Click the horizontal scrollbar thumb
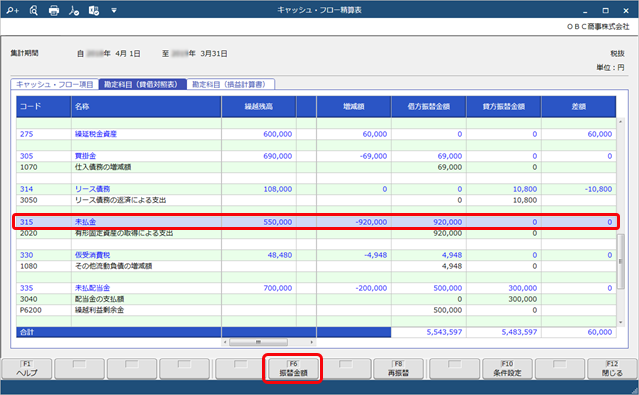Image resolution: width=639 pixels, height=395 pixels. point(258,342)
